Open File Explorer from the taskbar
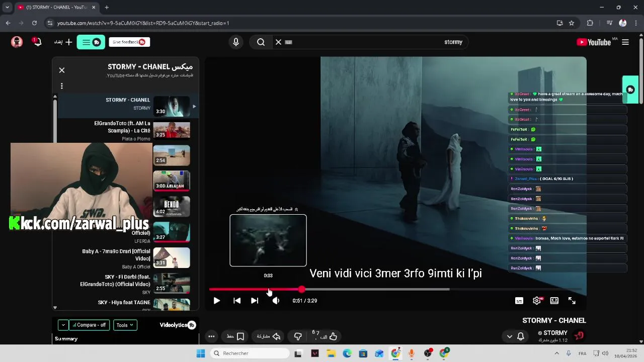Image resolution: width=644 pixels, height=362 pixels. pos(331,353)
